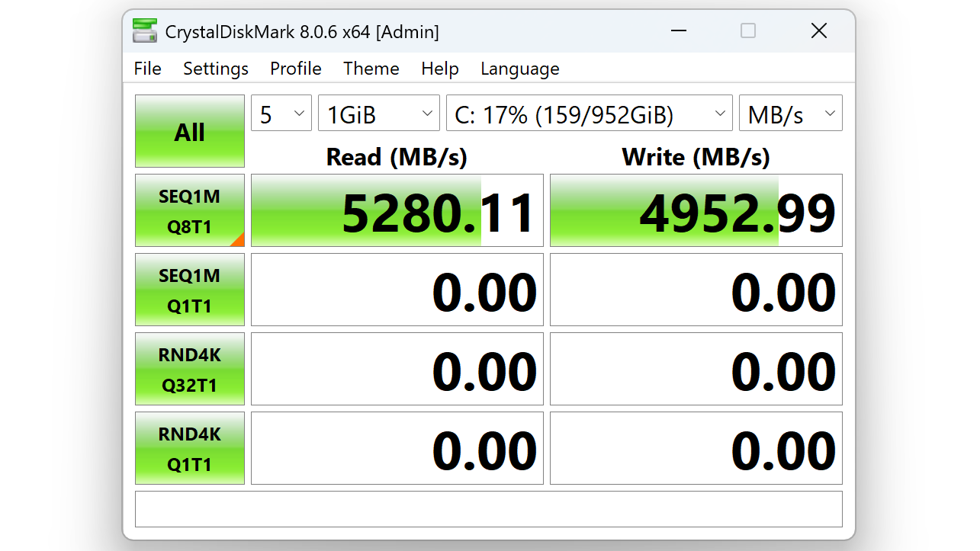Click the RND4K Q32T1 read result 0.00

pos(397,369)
